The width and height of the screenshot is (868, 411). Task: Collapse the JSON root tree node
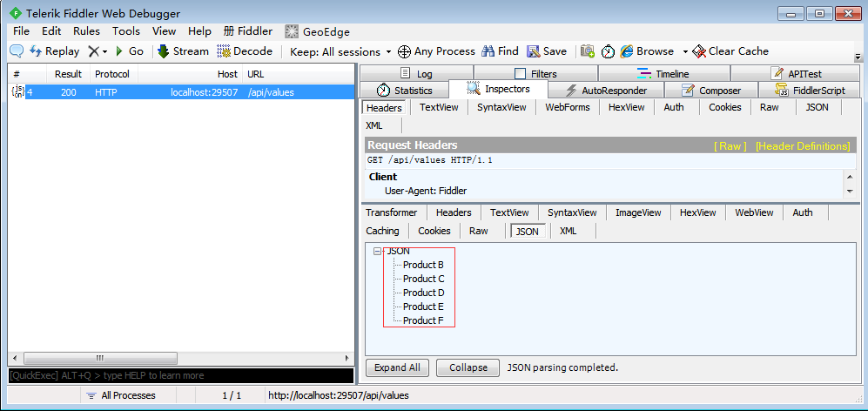tap(378, 251)
